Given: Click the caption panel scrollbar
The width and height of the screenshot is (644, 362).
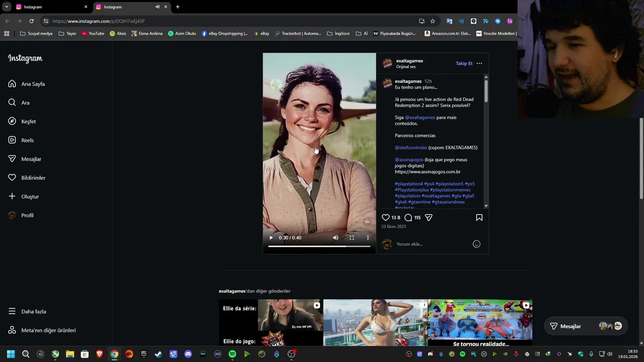Looking at the screenshot, I should (x=486, y=91).
